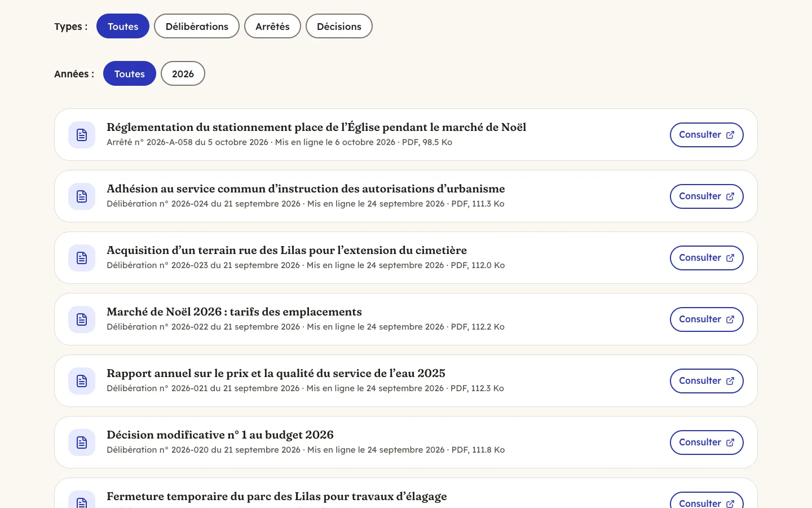Click document icon beside Rapport annuel
This screenshot has width=812, height=508.
pyautogui.click(x=82, y=381)
